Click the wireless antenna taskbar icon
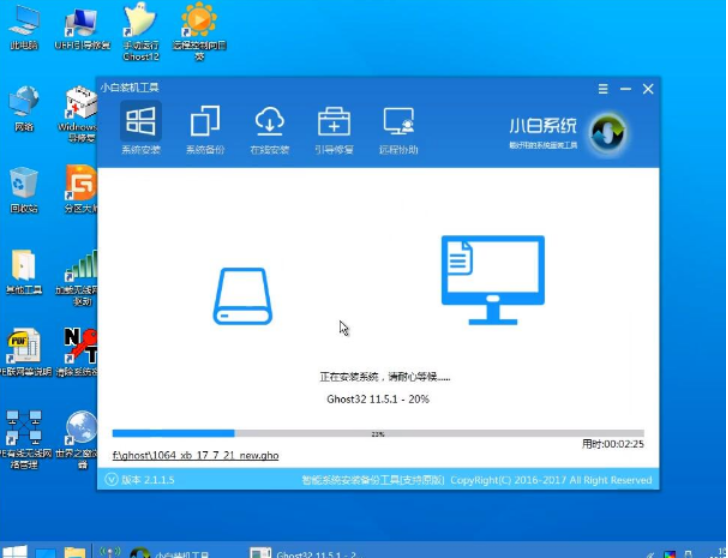 click(110, 552)
